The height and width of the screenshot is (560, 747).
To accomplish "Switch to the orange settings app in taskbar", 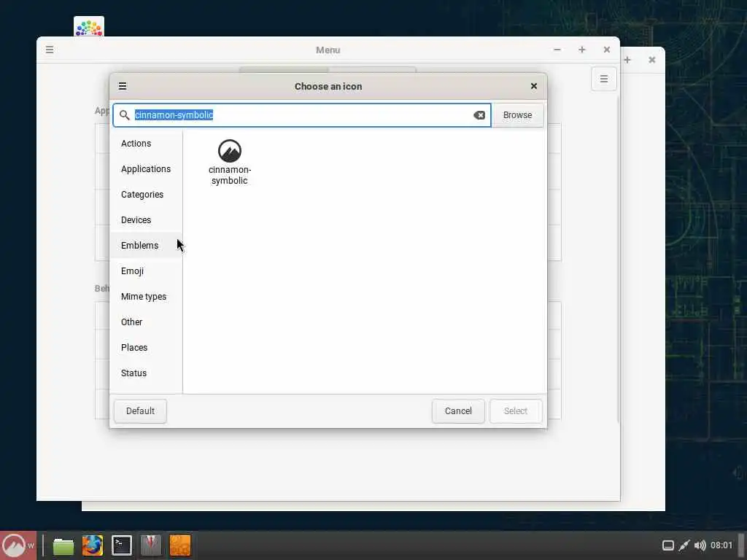I will click(180, 545).
